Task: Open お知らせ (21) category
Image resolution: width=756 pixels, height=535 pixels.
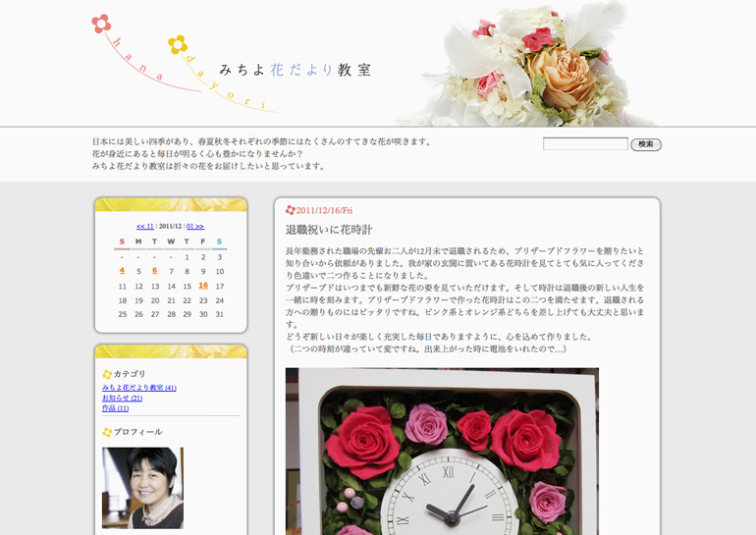Action: coord(122,398)
